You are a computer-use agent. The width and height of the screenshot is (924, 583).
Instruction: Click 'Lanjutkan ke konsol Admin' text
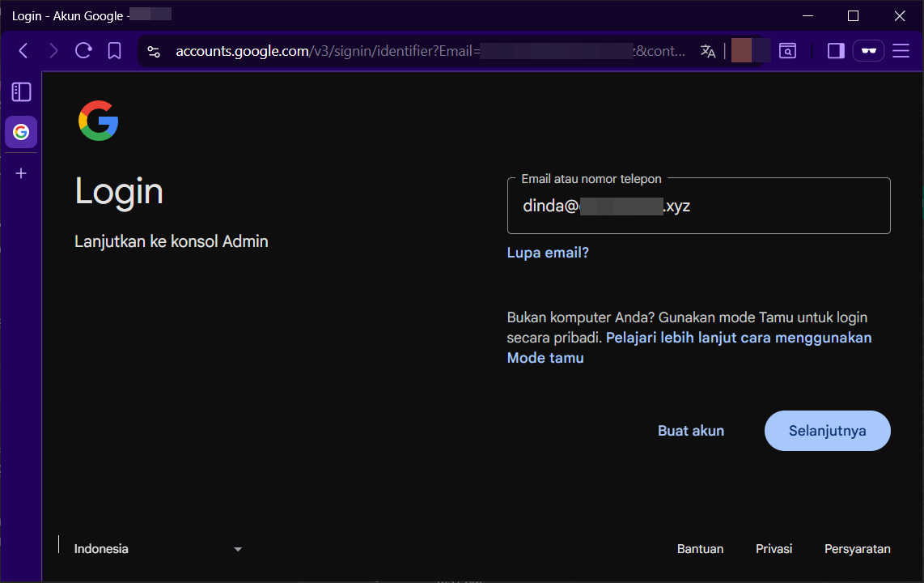tap(172, 241)
